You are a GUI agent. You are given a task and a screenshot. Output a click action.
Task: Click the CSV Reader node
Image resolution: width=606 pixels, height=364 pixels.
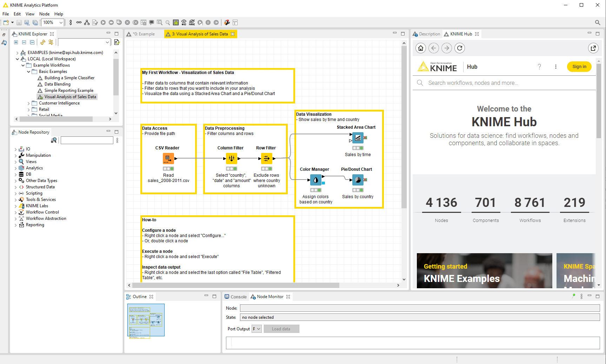pos(168,159)
